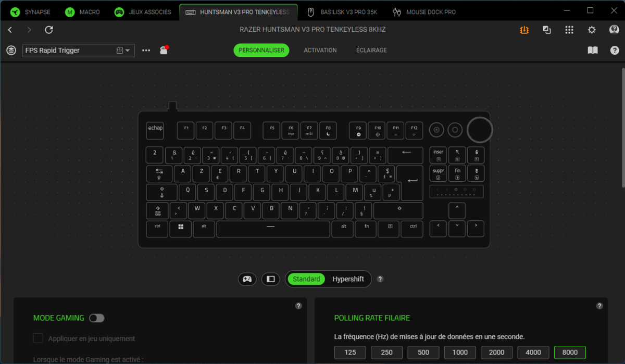Viewport: 625px width, 364px height.
Task: Select the inser key
Action: click(438, 155)
